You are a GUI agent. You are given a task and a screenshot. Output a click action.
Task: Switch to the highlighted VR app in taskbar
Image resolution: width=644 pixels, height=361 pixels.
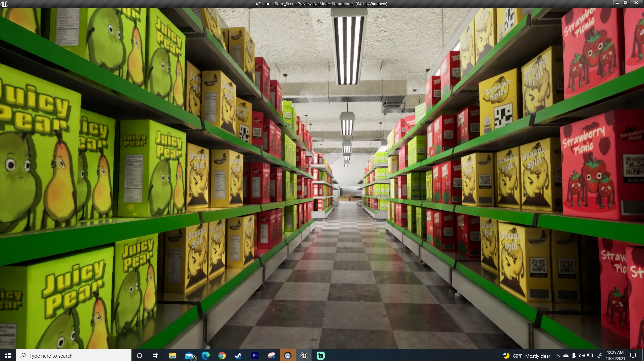(x=288, y=356)
